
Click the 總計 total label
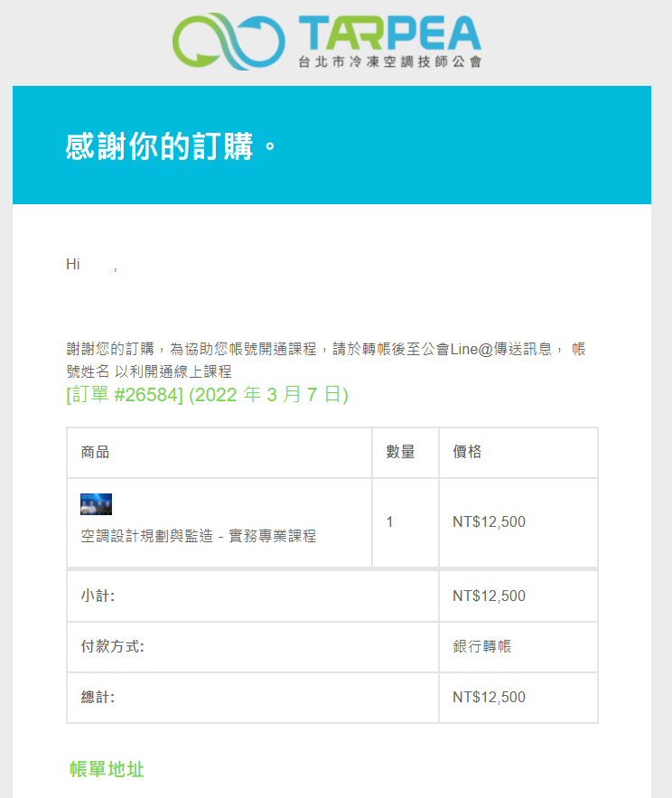coord(98,697)
